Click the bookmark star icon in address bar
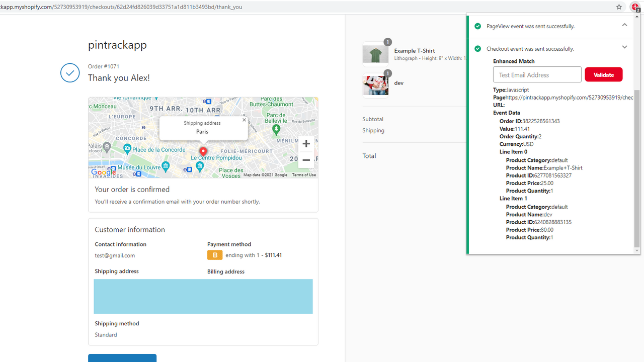This screenshot has width=644, height=362. click(x=619, y=7)
